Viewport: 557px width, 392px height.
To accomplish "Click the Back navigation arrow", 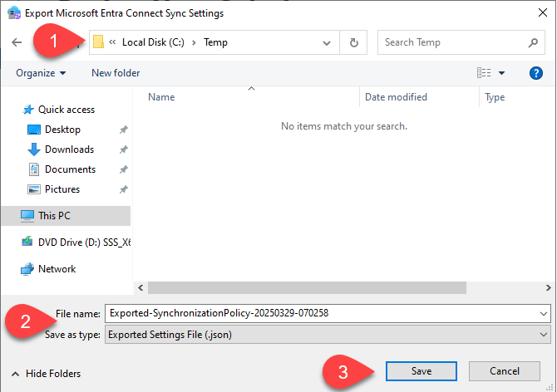I will point(17,42).
